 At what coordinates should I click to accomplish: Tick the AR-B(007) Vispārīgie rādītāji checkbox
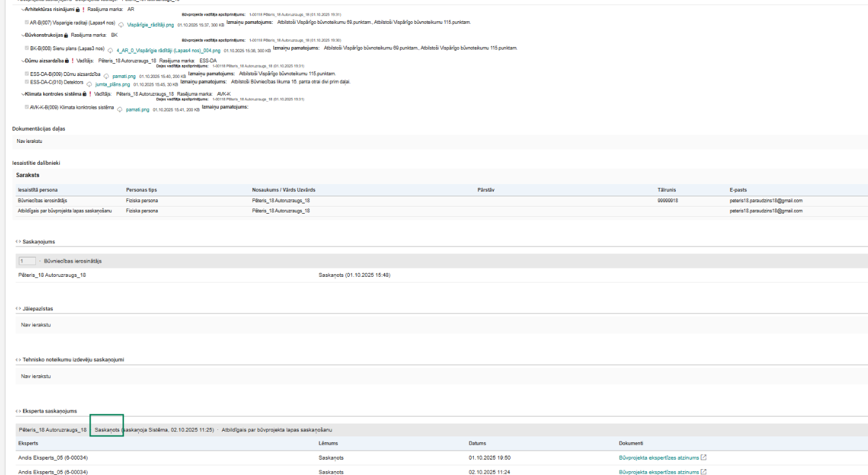[x=26, y=23]
